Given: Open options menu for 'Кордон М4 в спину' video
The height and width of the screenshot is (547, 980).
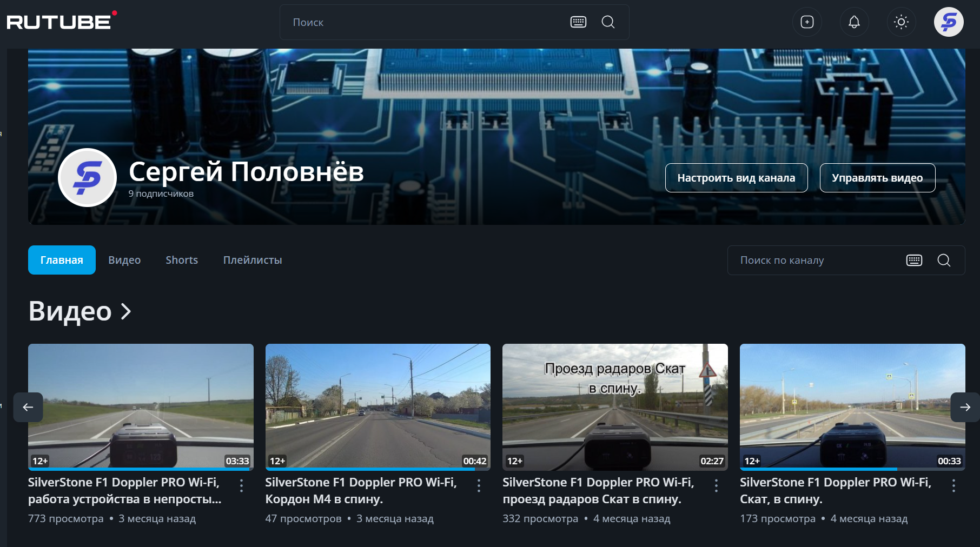Looking at the screenshot, I should 479,485.
